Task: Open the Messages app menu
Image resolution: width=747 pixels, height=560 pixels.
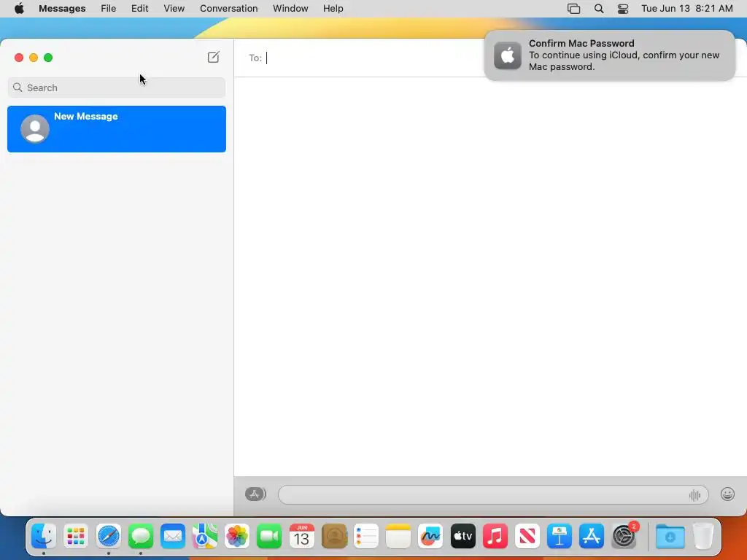Action: [62, 9]
